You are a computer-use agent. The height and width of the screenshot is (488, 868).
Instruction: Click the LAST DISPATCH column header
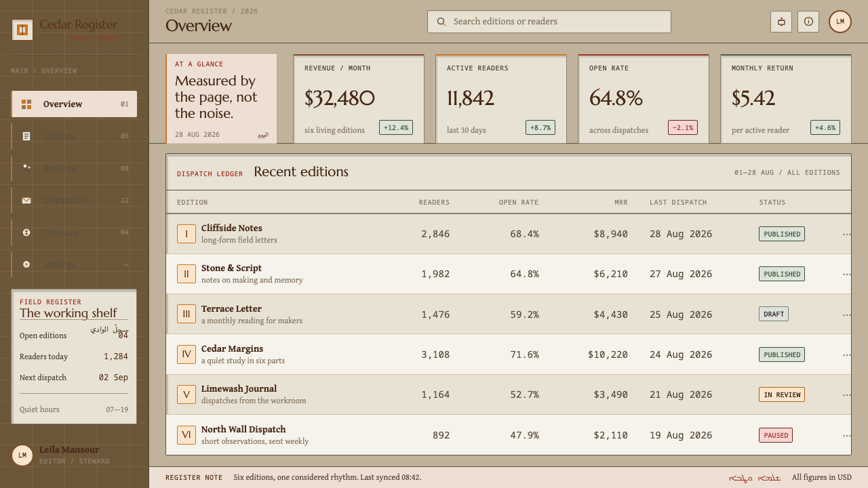pyautogui.click(x=678, y=203)
